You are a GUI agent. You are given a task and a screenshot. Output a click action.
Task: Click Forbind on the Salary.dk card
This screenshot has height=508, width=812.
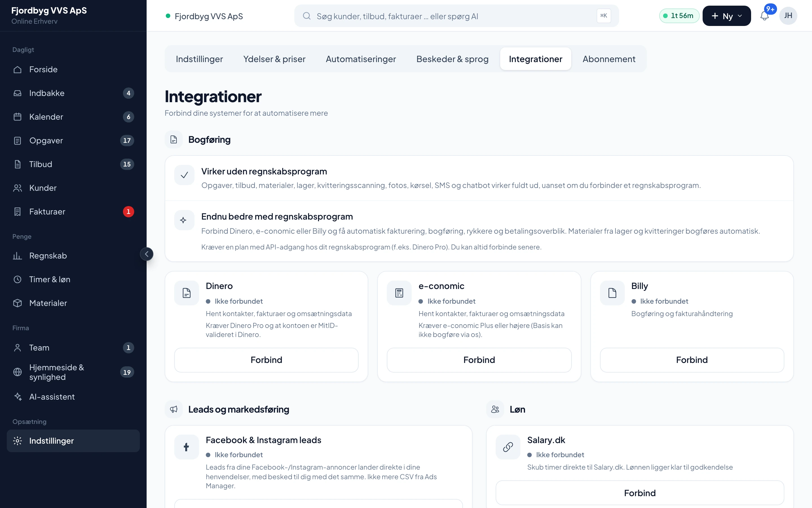pos(640,493)
